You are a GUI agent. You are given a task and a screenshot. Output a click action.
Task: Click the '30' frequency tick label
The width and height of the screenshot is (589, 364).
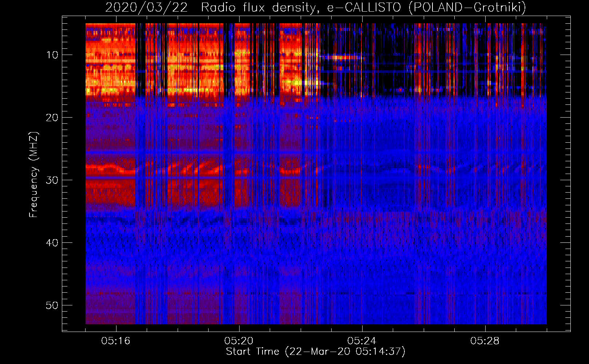pos(52,180)
